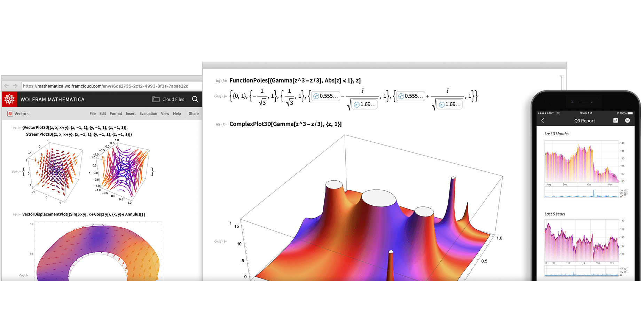
Task: Click the browser back arrow
Action: tap(6, 86)
